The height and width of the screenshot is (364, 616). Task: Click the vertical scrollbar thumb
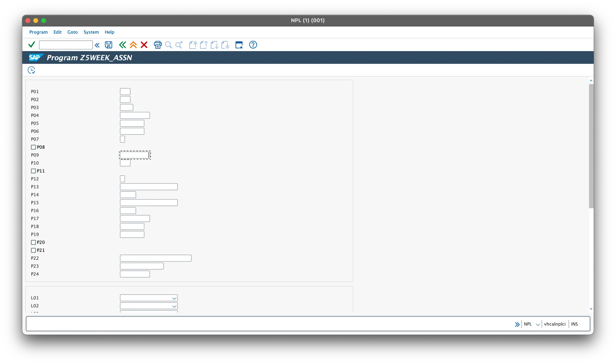(x=591, y=146)
